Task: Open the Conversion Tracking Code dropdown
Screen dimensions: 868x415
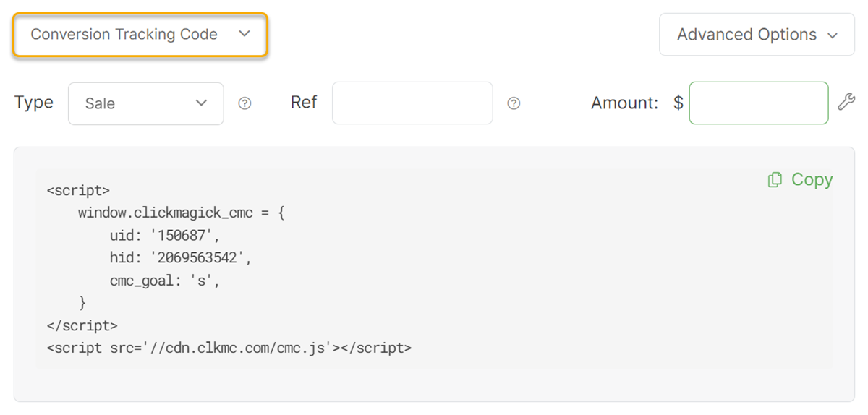Action: [140, 35]
